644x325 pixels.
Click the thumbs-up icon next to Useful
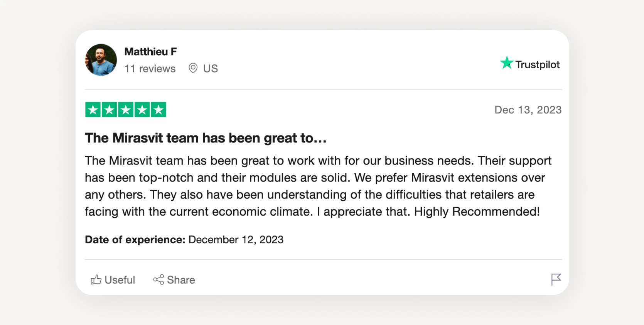point(96,280)
